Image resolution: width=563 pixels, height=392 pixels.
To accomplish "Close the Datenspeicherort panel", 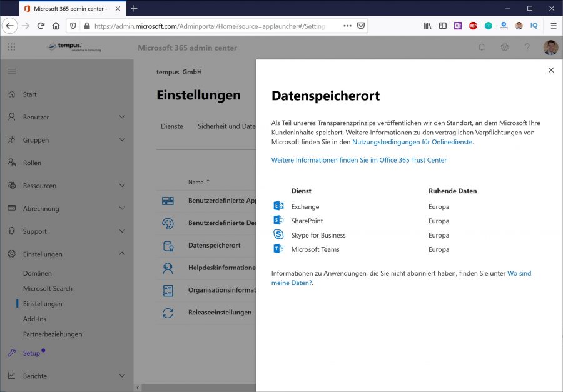I will (551, 70).
